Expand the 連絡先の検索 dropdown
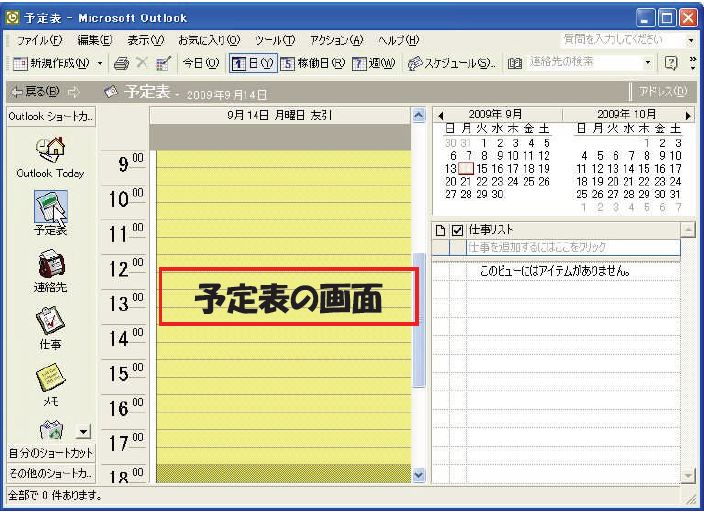 click(x=648, y=63)
